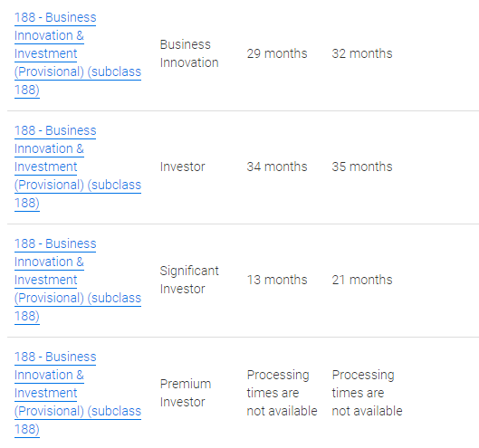
Task: Select the 'Significant Investor' stream cell
Action: [189, 280]
